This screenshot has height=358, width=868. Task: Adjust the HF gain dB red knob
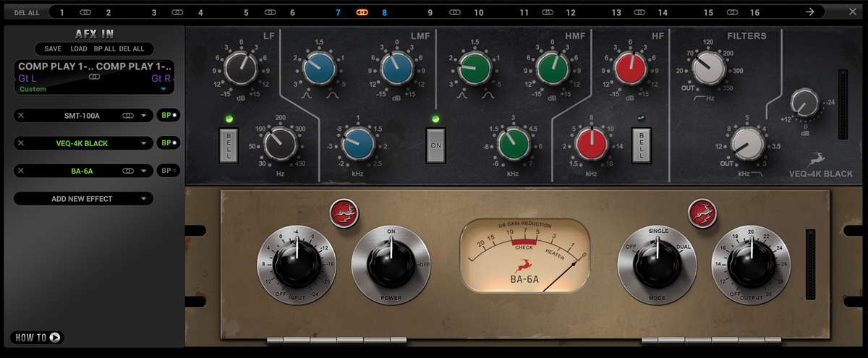[630, 68]
